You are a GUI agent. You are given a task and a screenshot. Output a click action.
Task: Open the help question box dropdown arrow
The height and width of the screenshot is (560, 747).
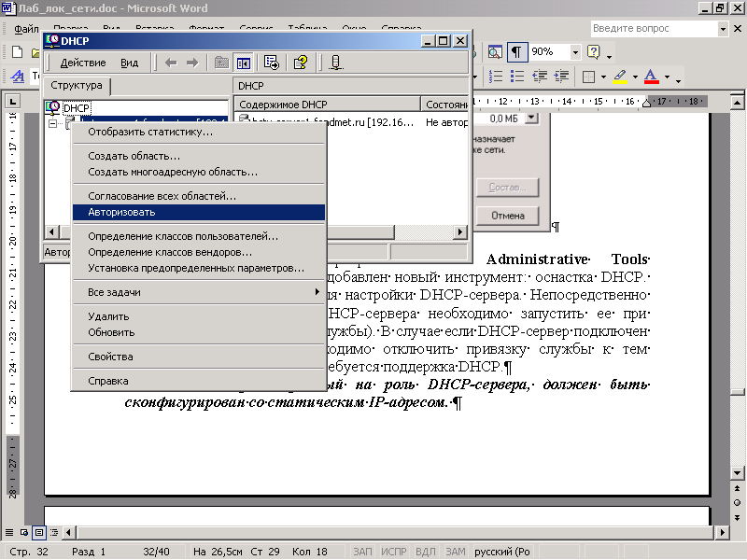(x=723, y=29)
